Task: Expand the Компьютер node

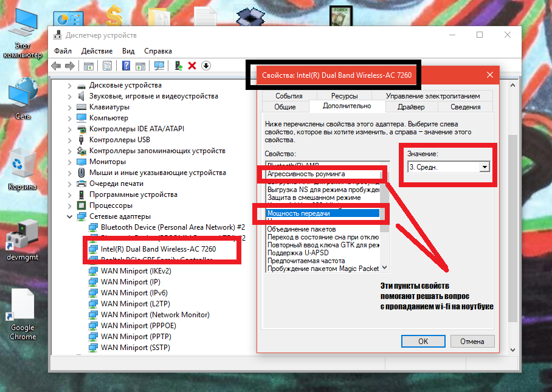Action: pos(69,119)
